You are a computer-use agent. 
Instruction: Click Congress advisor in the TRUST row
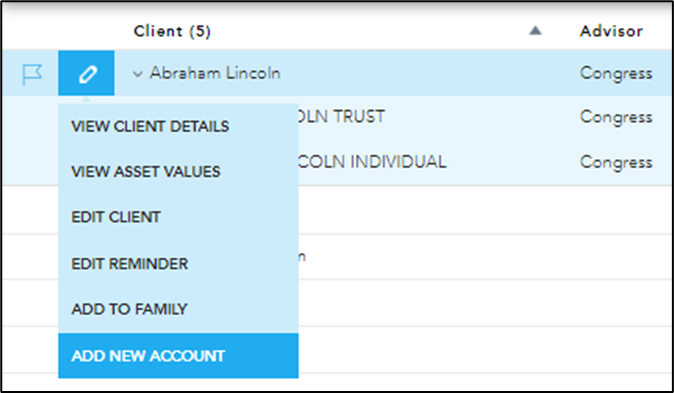click(x=616, y=117)
